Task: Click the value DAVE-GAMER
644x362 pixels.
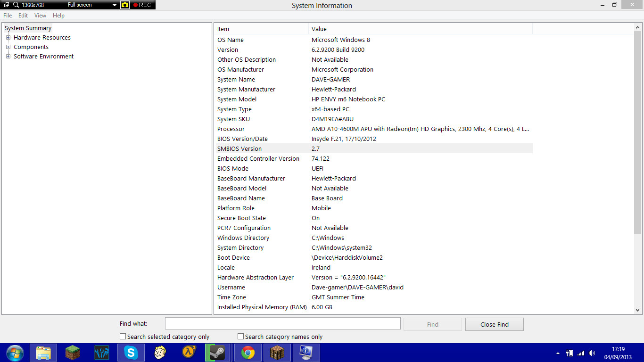Action: pyautogui.click(x=331, y=80)
